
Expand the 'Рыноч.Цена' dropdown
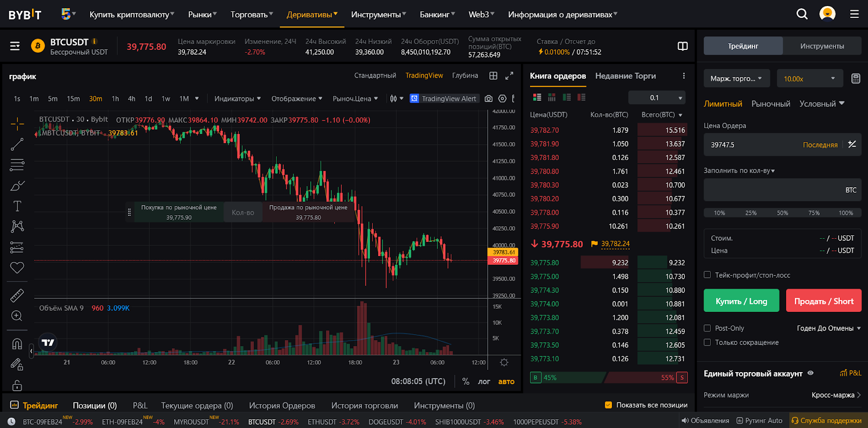click(x=355, y=99)
